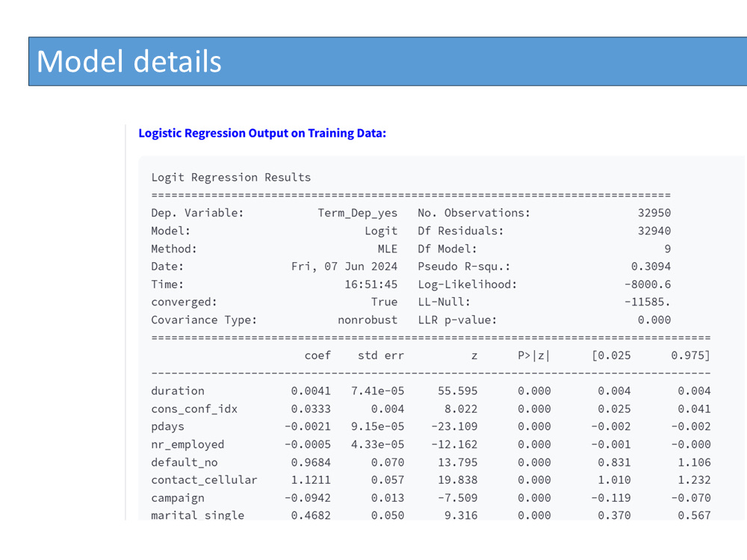Click nr_employed std err 4.33e-05
Screen dimensions: 747x560
pyautogui.click(x=378, y=444)
